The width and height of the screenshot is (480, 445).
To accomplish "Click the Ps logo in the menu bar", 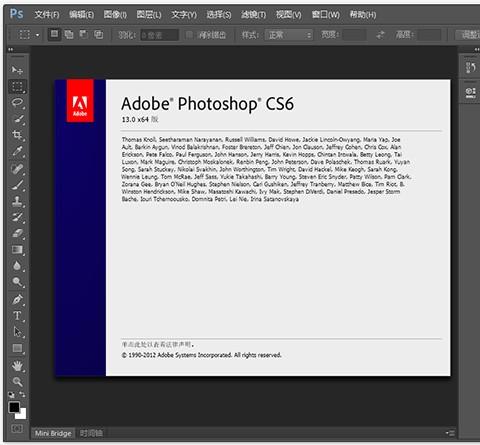I will [x=16, y=14].
